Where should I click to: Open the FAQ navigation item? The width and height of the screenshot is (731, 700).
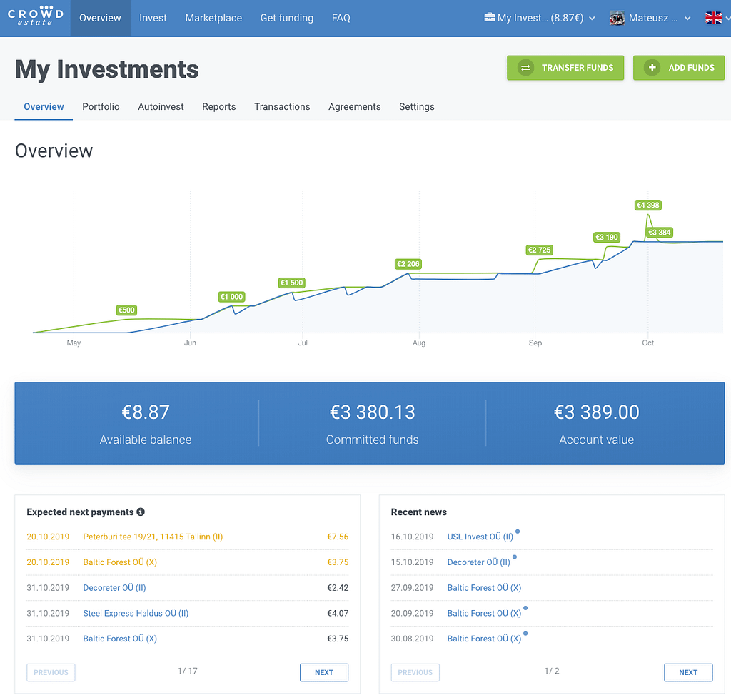[x=341, y=18]
